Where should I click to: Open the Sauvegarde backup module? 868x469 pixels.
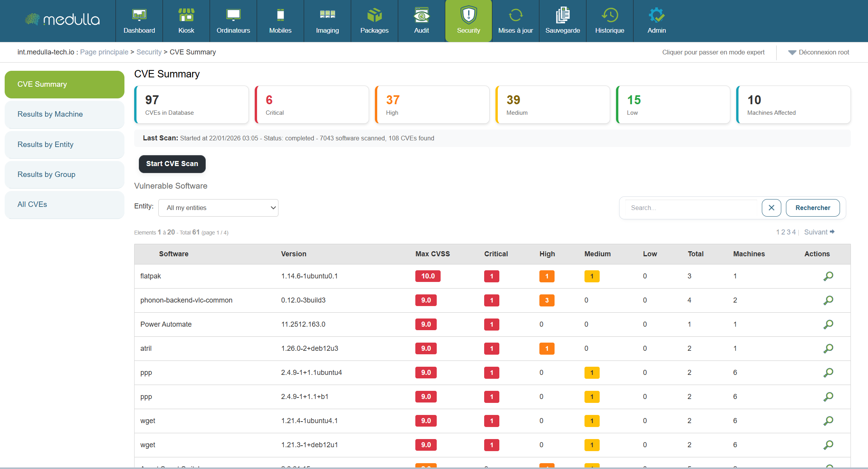[562, 21]
